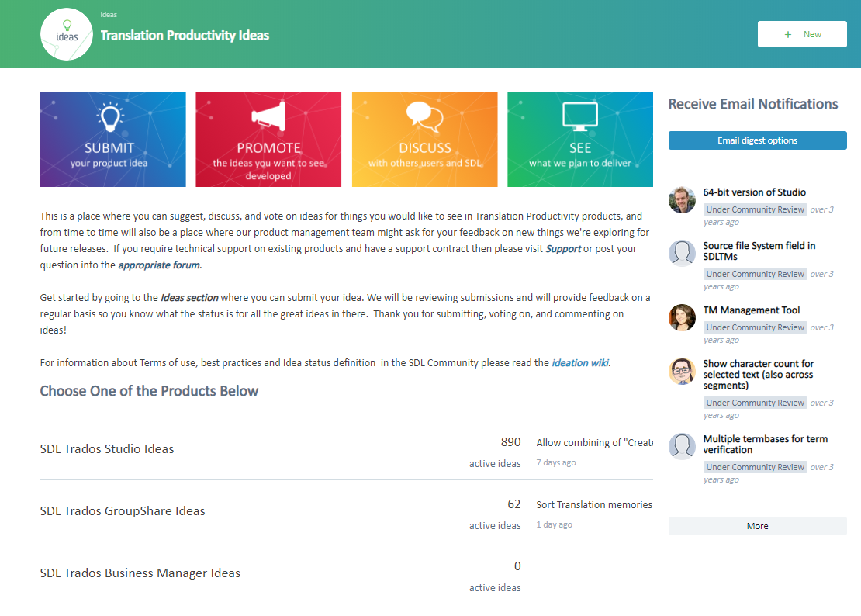Click Under Community Review tag for Show character count

(x=755, y=403)
